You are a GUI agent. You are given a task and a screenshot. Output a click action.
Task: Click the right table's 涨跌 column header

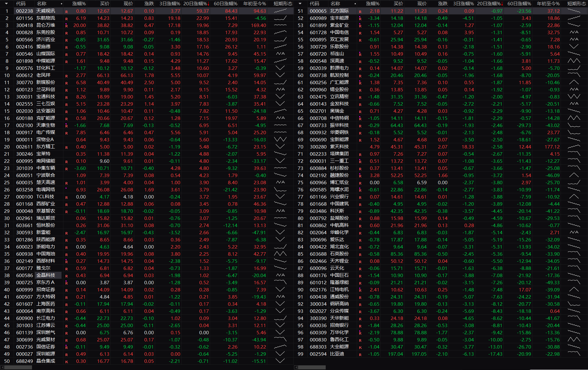pyautogui.click(x=443, y=4)
